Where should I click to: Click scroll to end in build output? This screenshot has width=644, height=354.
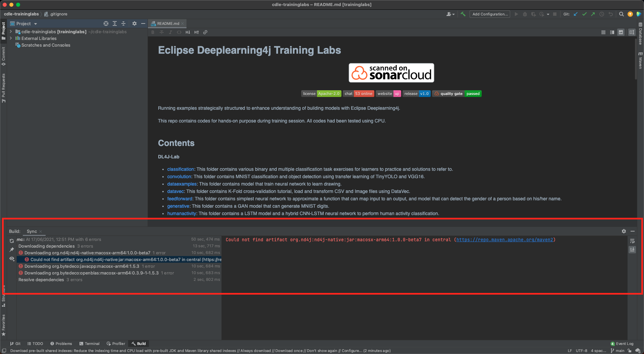pyautogui.click(x=632, y=249)
